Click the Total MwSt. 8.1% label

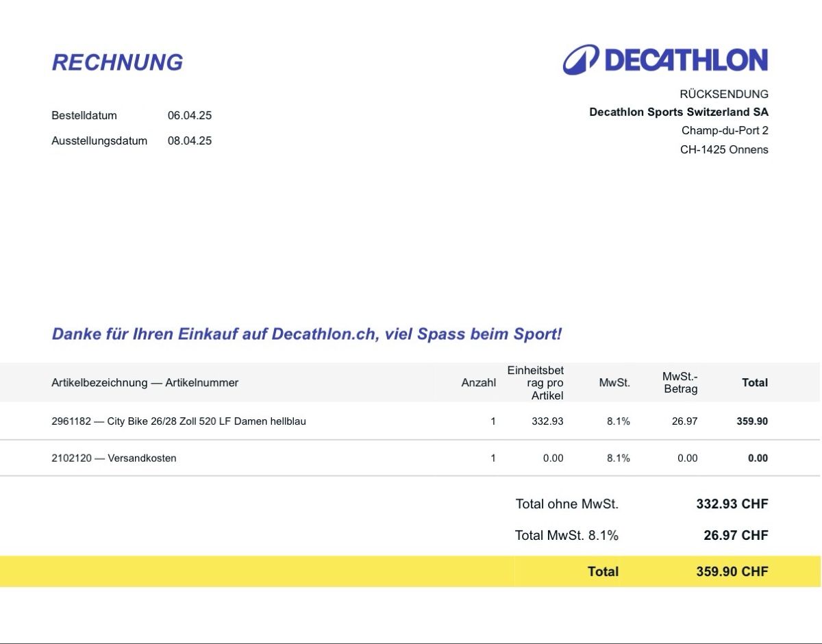pyautogui.click(x=567, y=535)
